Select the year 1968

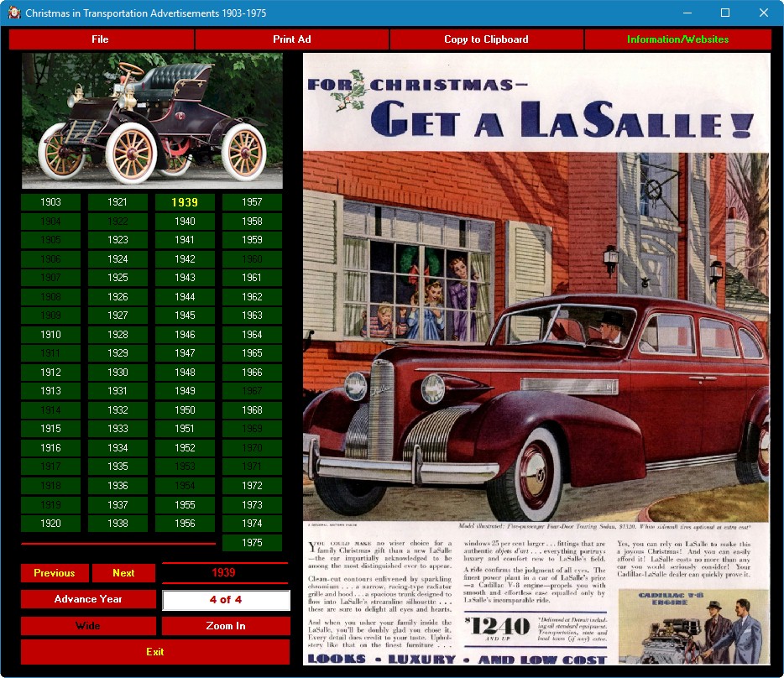click(252, 410)
